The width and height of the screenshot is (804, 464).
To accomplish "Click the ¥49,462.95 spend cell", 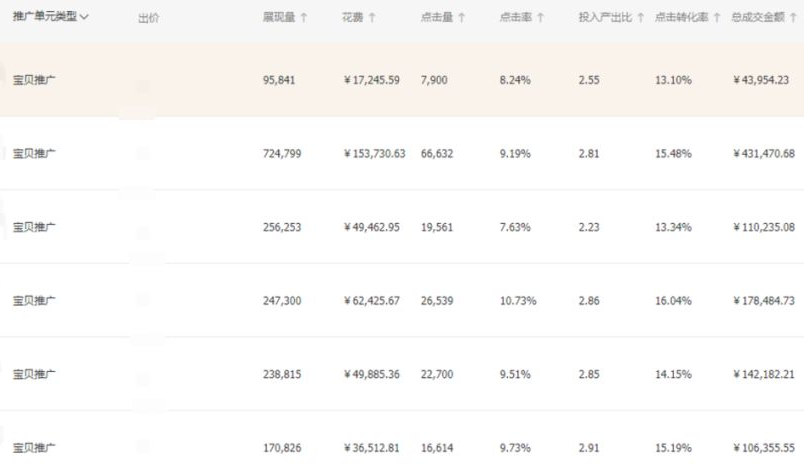I will pos(371,227).
